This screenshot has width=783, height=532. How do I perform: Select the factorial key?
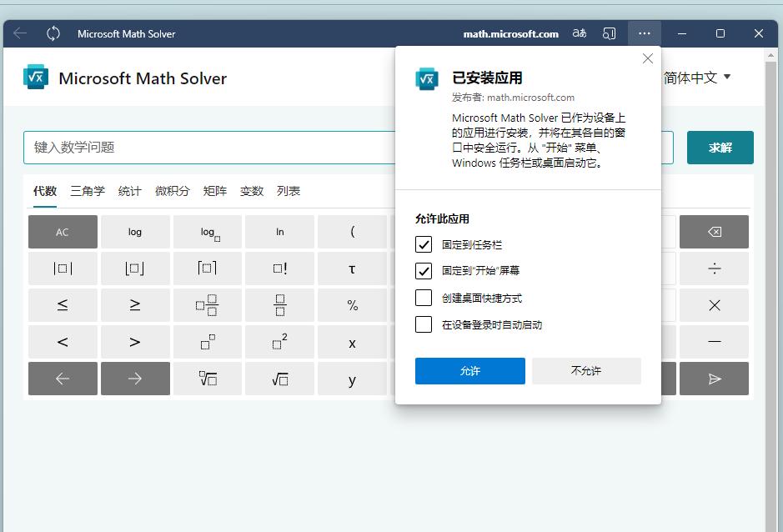pos(279,268)
